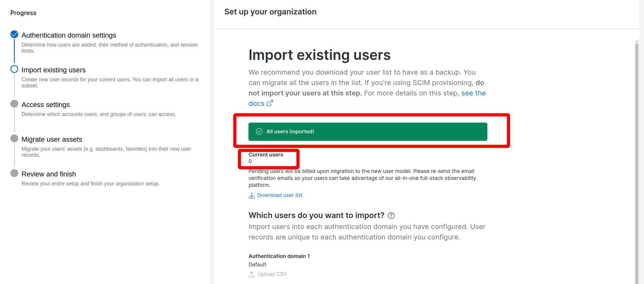Image resolution: width=644 pixels, height=284 pixels.
Task: Click the vertical scrollbar on the right
Action: (636, 162)
